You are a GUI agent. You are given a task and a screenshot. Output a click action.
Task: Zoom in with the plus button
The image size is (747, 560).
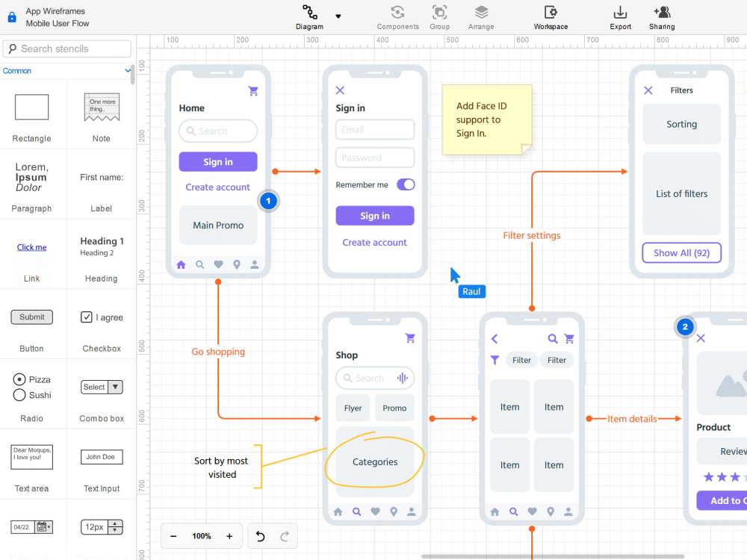coord(229,536)
